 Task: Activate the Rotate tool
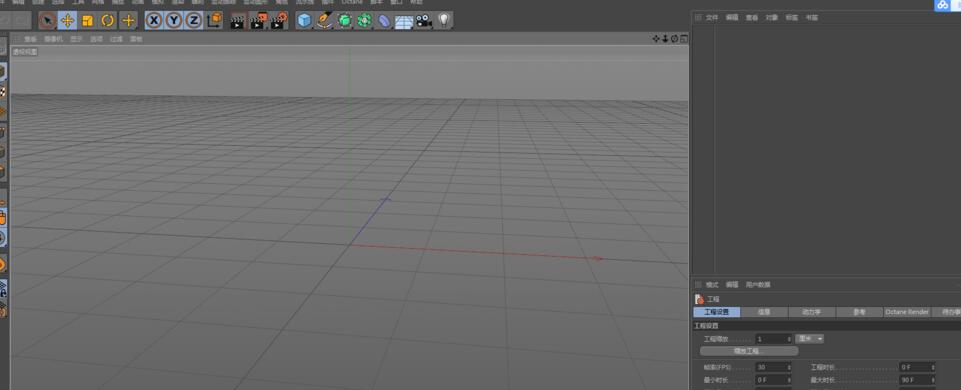(108, 20)
